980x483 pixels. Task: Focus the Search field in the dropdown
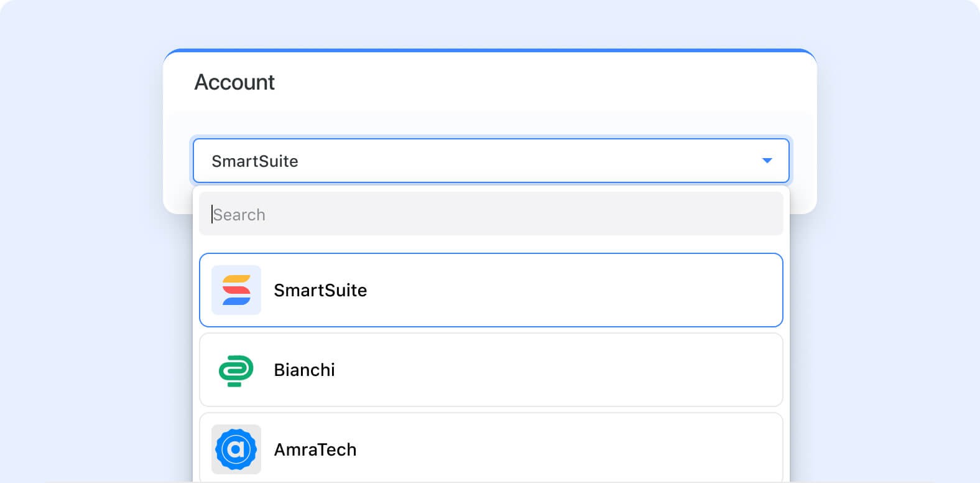click(x=491, y=213)
